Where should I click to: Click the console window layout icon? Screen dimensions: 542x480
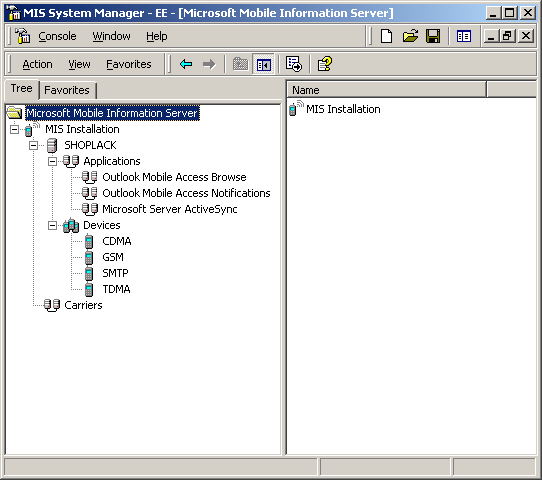(x=464, y=36)
